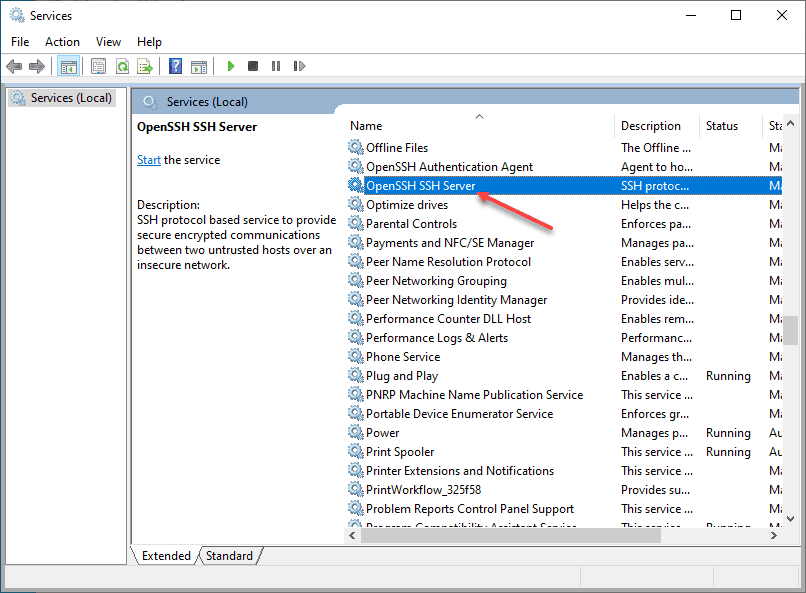Click gear icon beside Phone Service

coord(356,357)
